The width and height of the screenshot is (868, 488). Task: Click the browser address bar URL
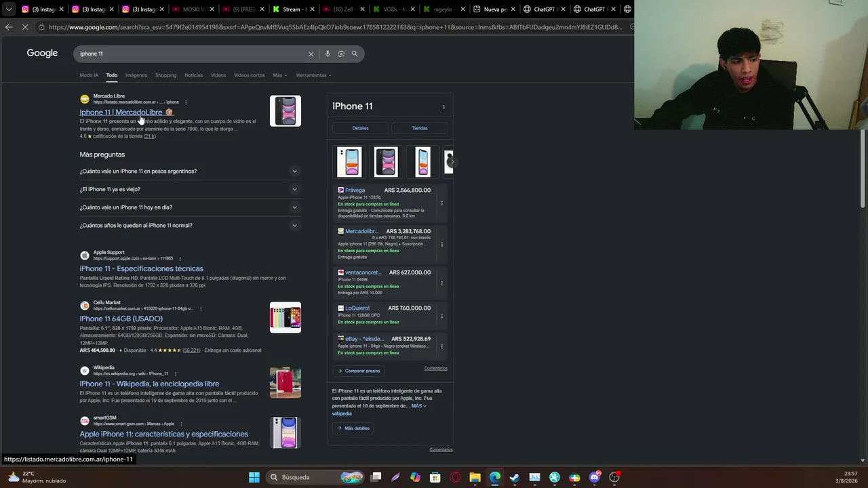click(335, 27)
